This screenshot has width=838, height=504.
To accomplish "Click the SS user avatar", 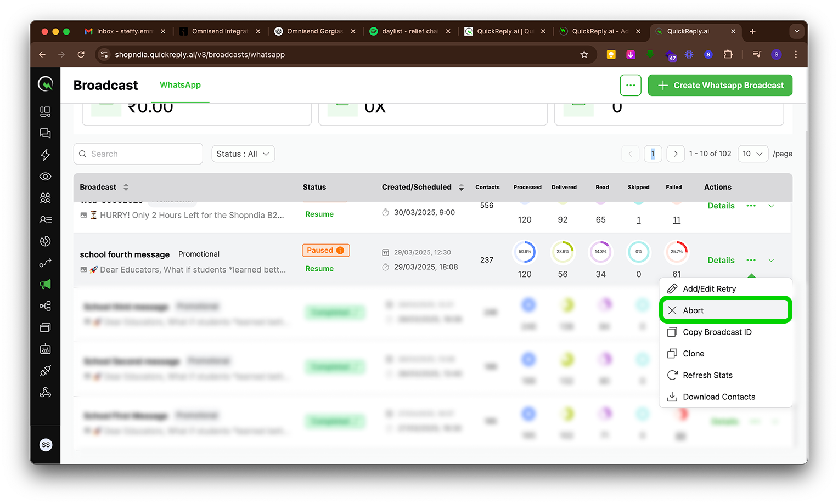I will tap(46, 445).
